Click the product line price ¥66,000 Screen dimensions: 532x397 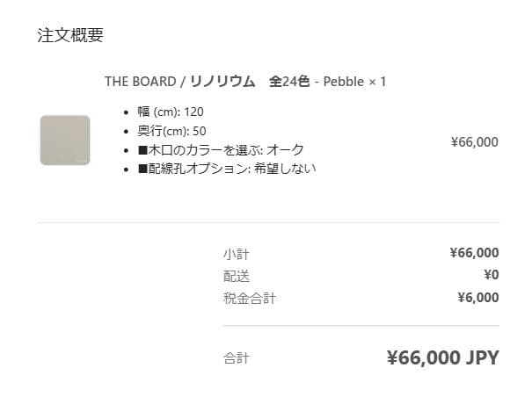pos(474,141)
